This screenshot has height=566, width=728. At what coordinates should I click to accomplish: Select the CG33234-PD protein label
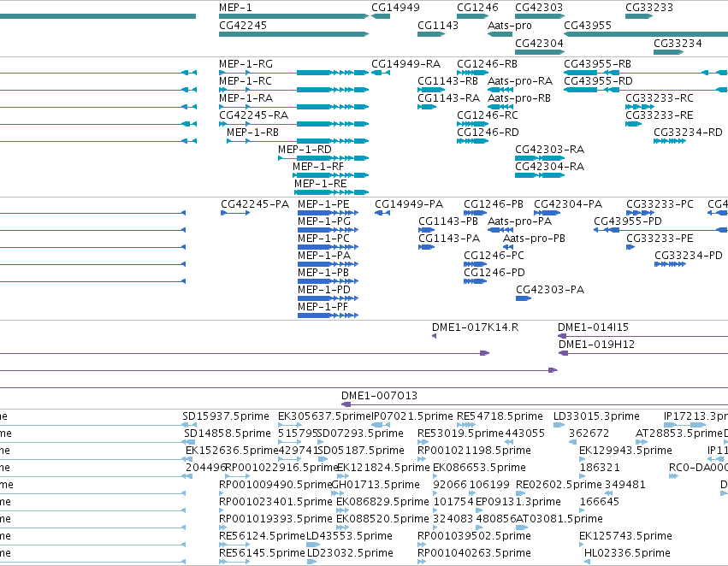pyautogui.click(x=689, y=256)
